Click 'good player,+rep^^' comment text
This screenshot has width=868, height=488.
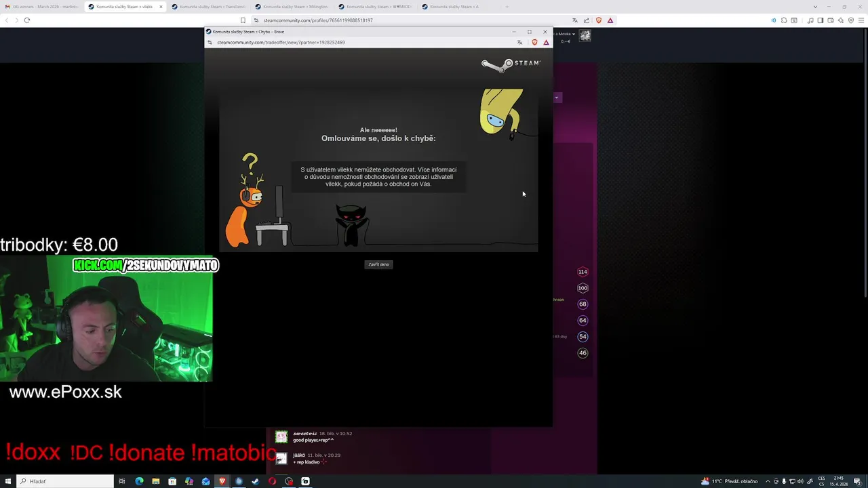[313, 441]
